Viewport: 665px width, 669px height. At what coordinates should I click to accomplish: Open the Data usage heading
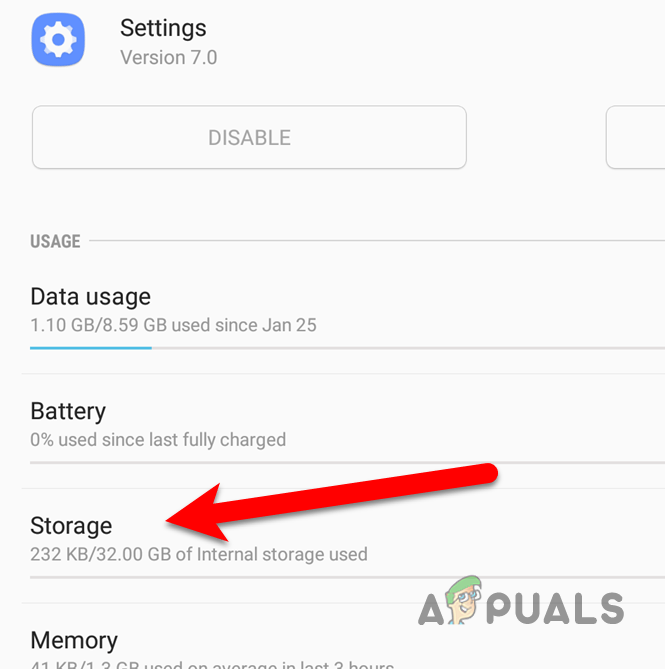click(x=90, y=296)
